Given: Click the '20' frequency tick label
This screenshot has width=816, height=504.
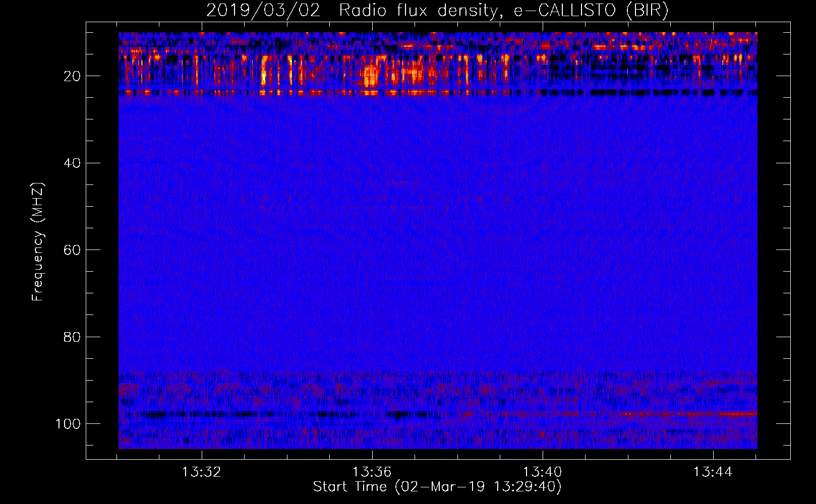Looking at the screenshot, I should (72, 76).
